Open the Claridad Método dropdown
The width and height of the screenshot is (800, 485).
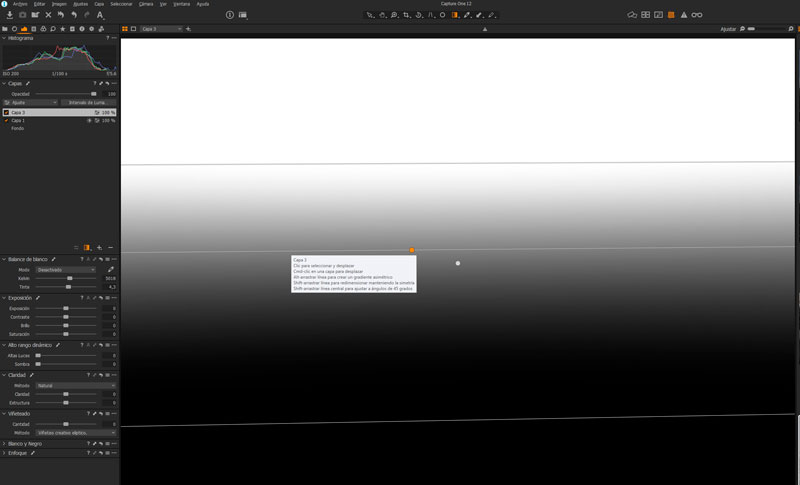(75, 385)
